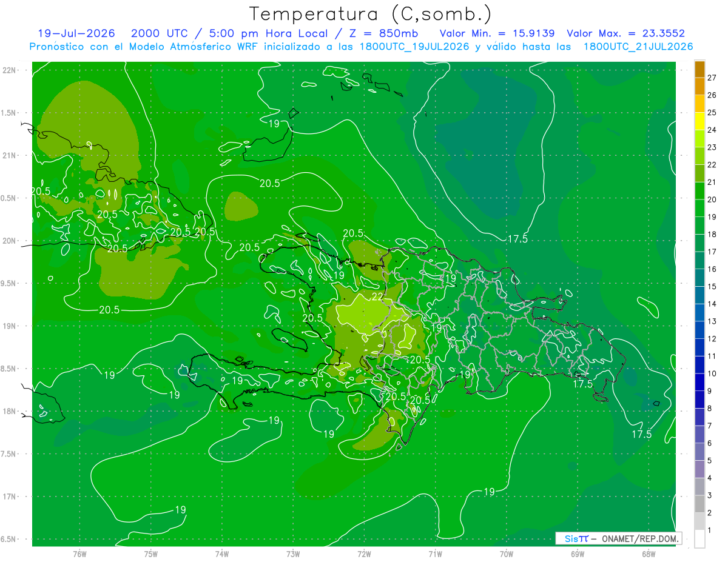This screenshot has height=562, width=728.
Task: Click longitude axis label "69W"
Action: pyautogui.click(x=577, y=554)
